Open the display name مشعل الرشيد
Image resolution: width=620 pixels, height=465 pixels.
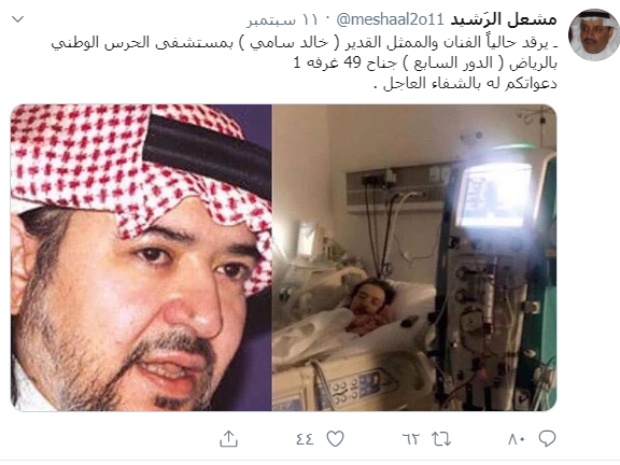(503, 19)
